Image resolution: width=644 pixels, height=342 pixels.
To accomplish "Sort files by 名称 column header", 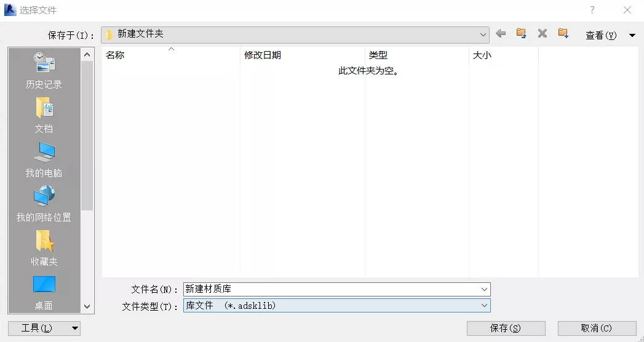I will pos(171,55).
